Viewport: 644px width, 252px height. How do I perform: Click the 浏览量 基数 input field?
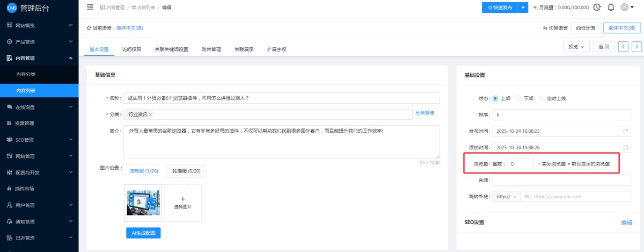(x=519, y=164)
